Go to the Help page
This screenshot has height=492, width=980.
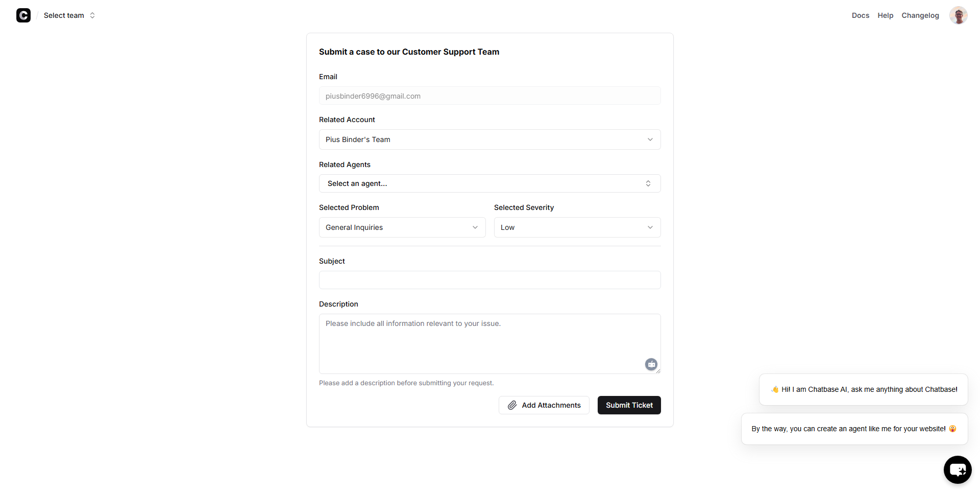click(x=885, y=15)
